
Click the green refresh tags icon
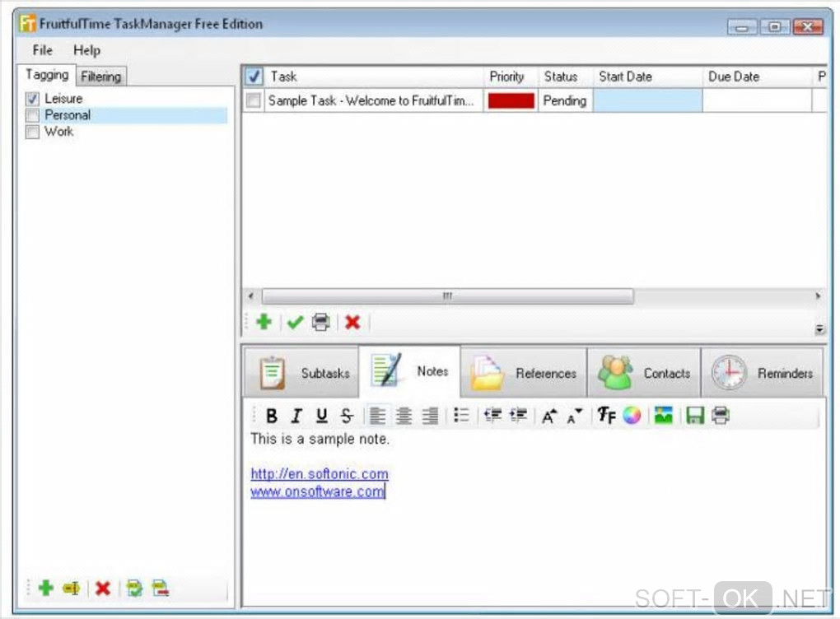point(134,589)
